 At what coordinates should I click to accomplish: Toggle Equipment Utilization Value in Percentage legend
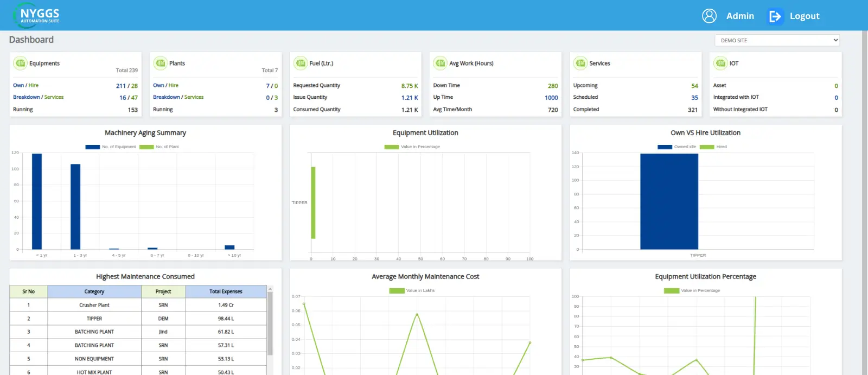point(392,147)
